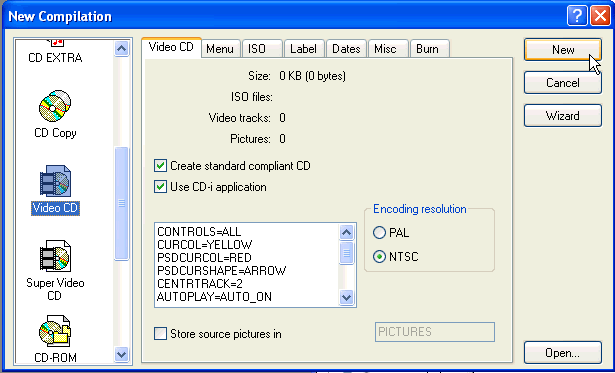Switch to the Menu tab

click(220, 49)
